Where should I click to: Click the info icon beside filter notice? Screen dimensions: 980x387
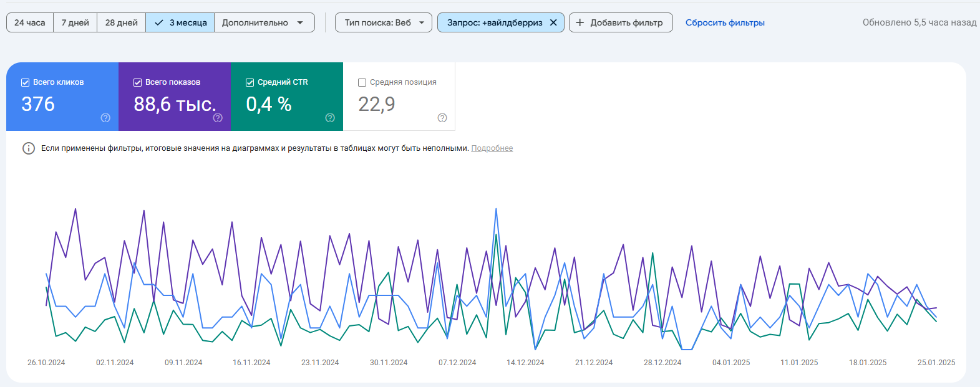click(29, 148)
